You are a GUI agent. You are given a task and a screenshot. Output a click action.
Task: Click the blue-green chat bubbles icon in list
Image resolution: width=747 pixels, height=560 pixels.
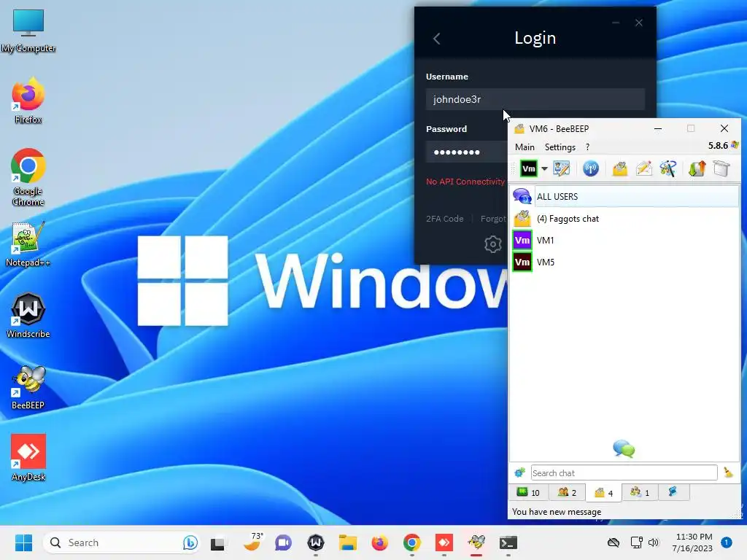click(x=624, y=448)
